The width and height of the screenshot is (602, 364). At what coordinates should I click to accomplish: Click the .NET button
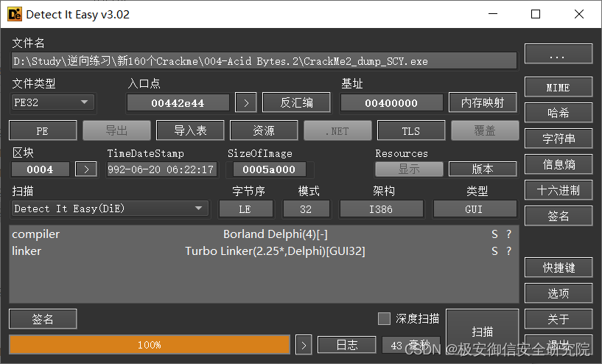(x=337, y=131)
